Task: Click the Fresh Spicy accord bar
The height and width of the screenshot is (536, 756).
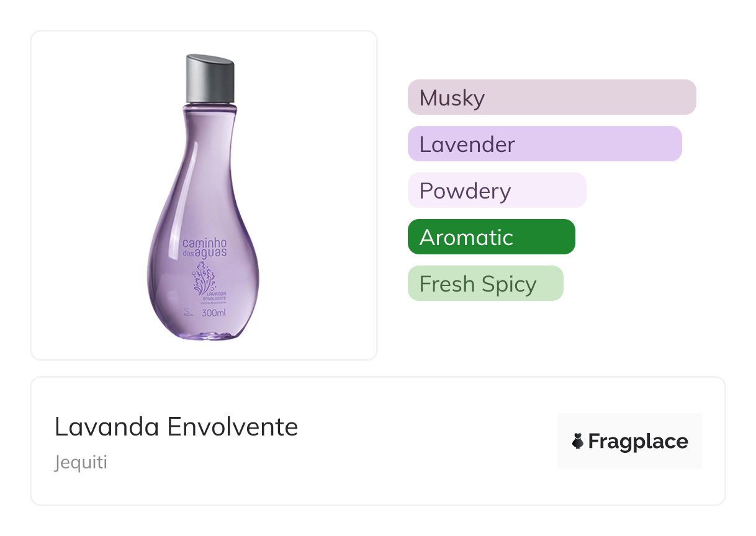Action: tap(485, 284)
